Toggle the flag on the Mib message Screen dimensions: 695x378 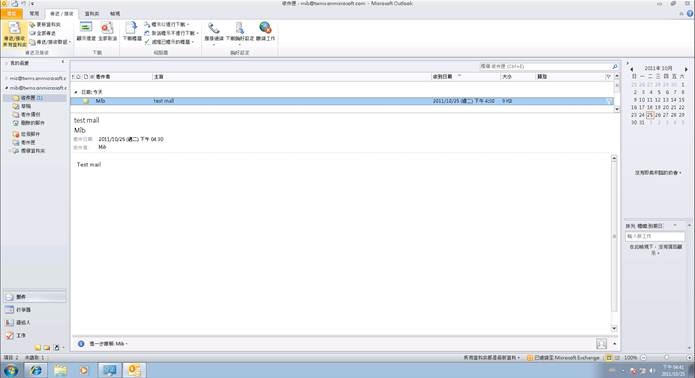[609, 101]
